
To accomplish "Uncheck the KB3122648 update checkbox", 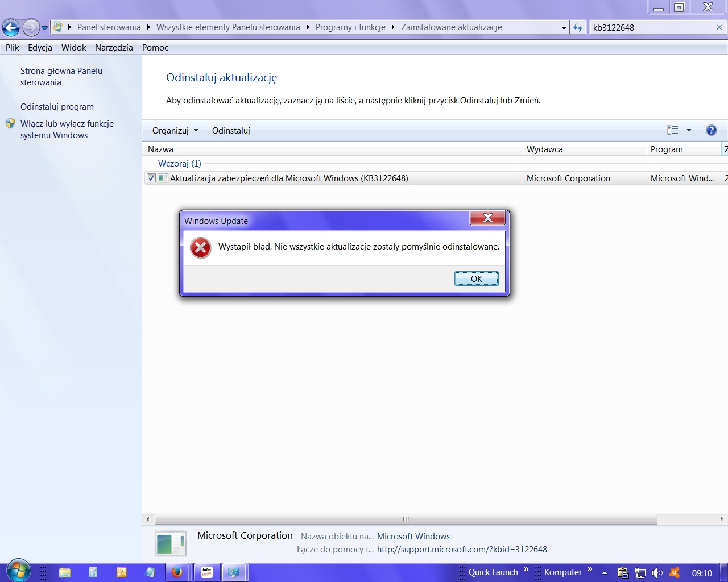I will pyautogui.click(x=151, y=178).
